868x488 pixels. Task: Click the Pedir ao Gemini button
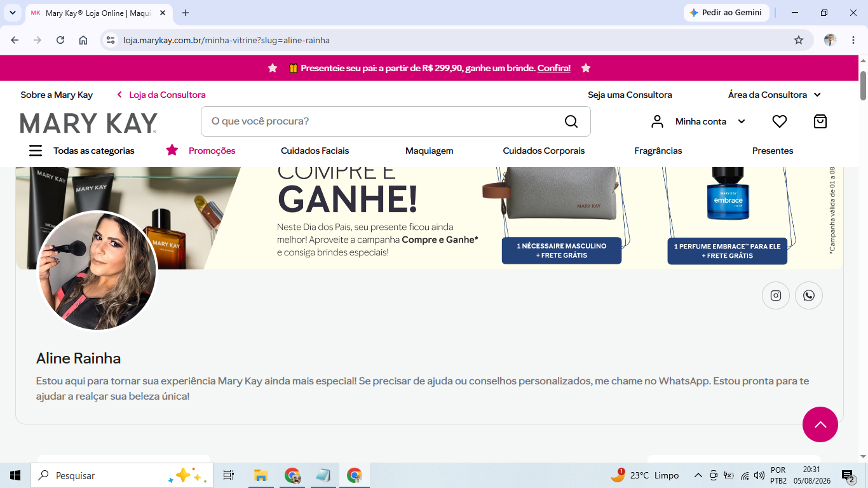tap(726, 13)
